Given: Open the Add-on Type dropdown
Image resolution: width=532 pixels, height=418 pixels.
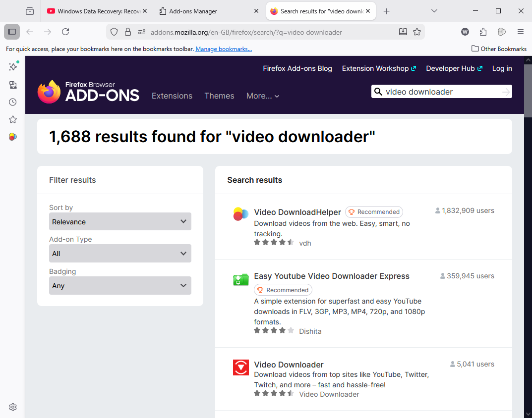Looking at the screenshot, I should [120, 253].
